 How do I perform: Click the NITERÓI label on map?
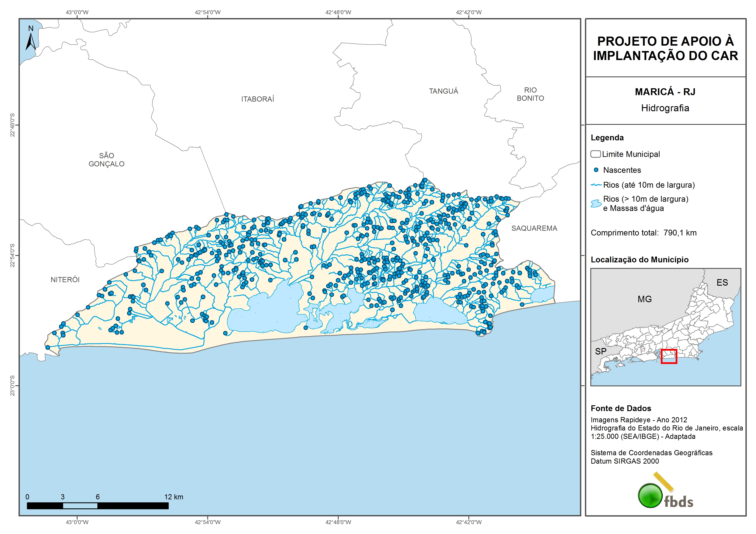pos(65,280)
